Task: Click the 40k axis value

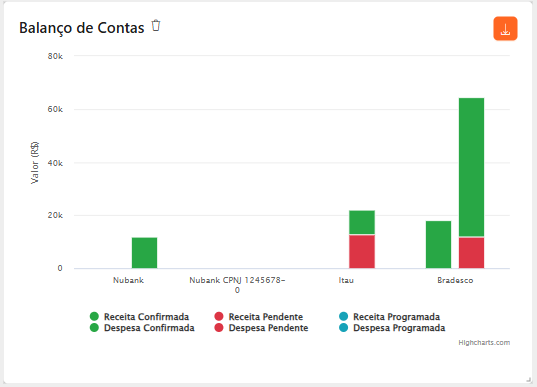Action: tap(55, 163)
